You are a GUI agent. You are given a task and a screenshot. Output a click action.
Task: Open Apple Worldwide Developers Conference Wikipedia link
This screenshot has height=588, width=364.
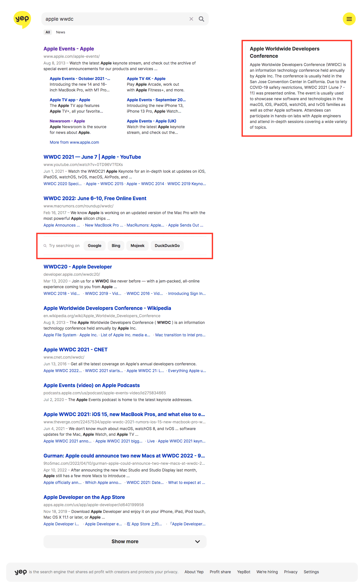107,308
